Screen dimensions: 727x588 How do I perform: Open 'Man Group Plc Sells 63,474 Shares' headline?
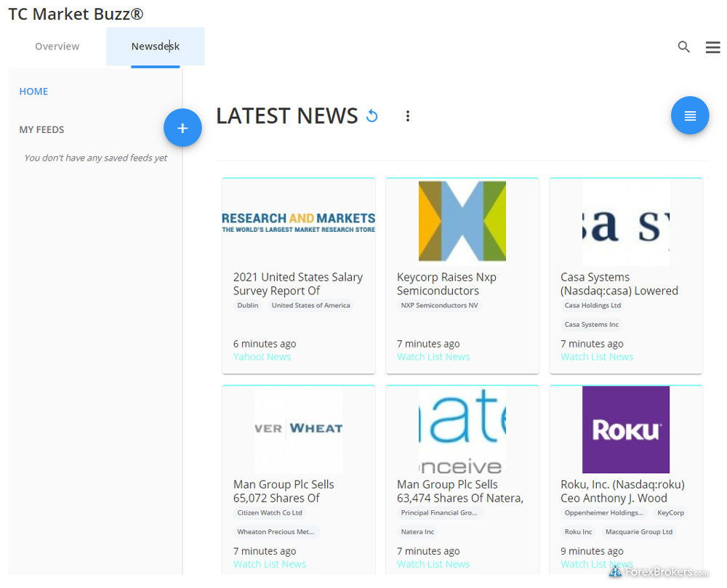click(x=460, y=491)
